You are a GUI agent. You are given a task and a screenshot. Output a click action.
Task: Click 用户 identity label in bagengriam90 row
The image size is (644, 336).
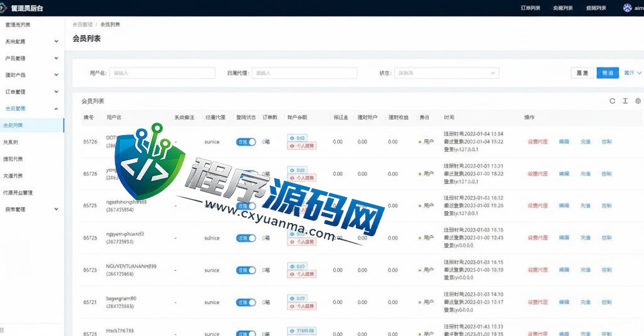click(428, 302)
